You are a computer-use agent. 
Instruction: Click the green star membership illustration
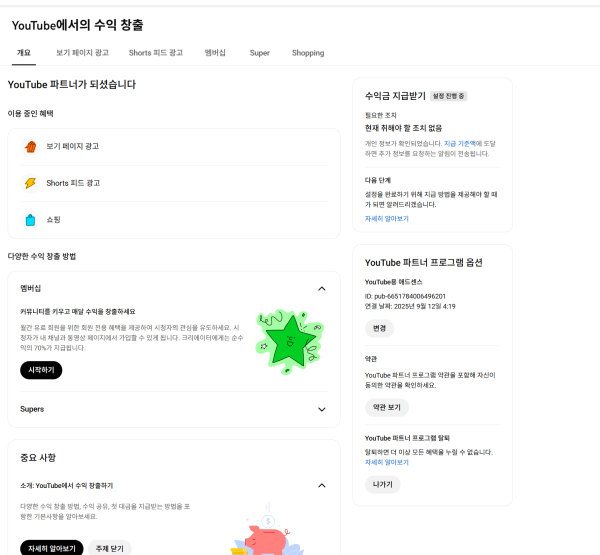pos(290,341)
